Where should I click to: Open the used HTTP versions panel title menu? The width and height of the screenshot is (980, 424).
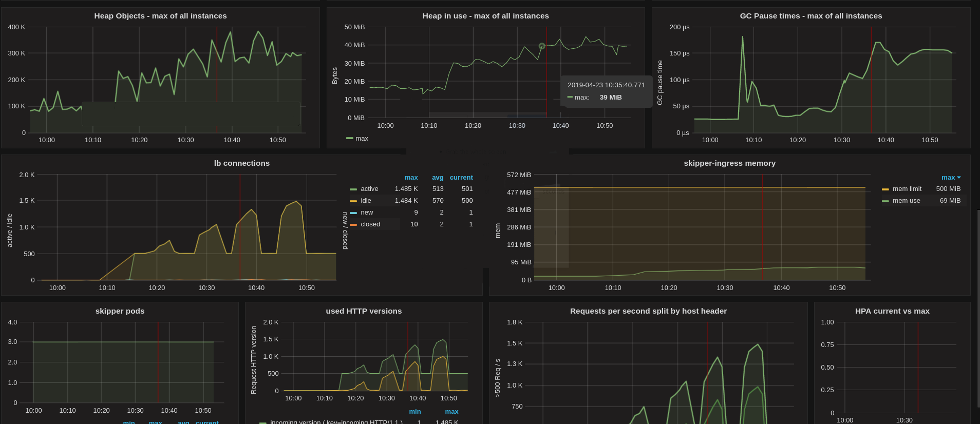point(364,311)
